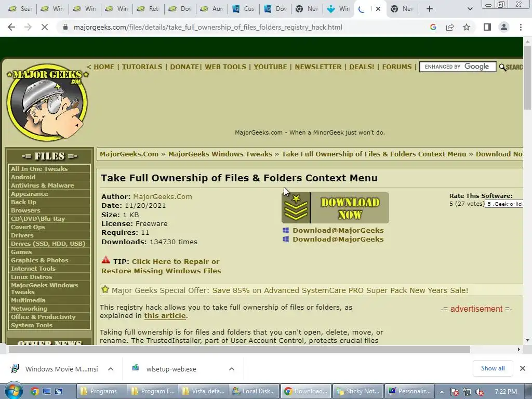This screenshot has width=532, height=399.
Task: Bookmark this page with the star
Action: tap(467, 27)
